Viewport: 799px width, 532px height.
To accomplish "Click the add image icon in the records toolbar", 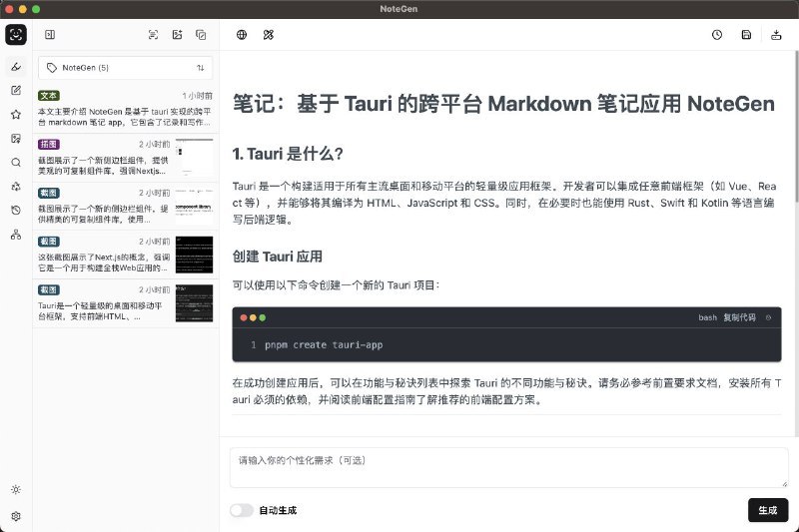I will (x=177, y=35).
